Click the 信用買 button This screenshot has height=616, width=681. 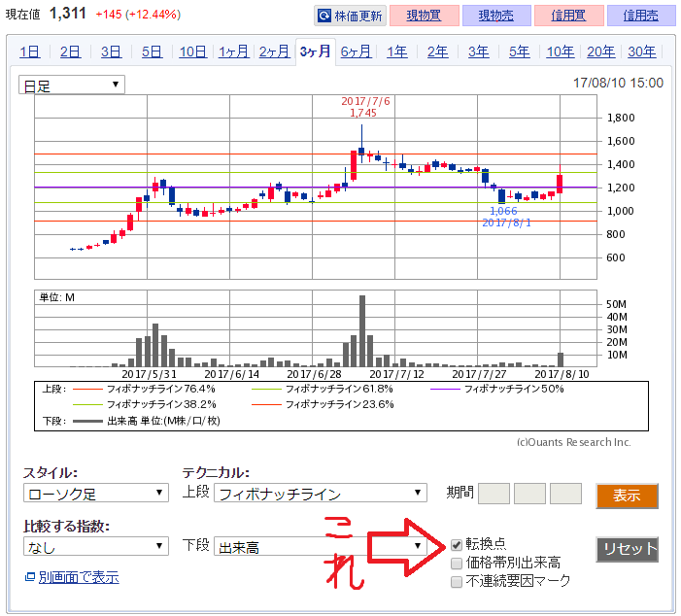[568, 16]
